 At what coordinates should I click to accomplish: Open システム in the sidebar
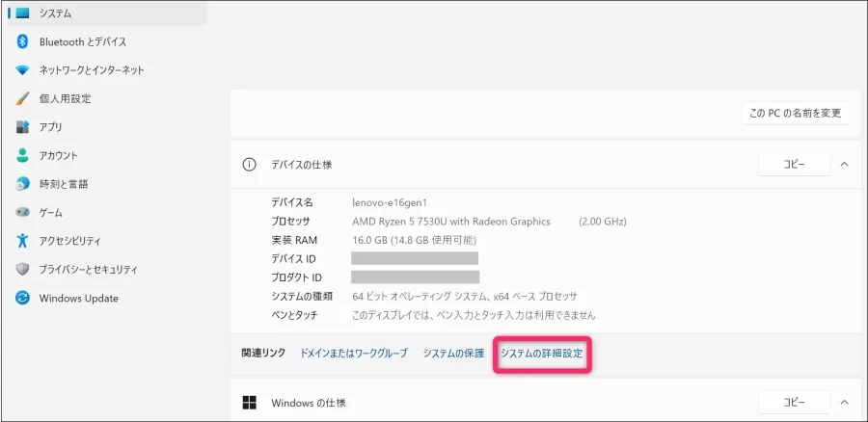point(107,13)
